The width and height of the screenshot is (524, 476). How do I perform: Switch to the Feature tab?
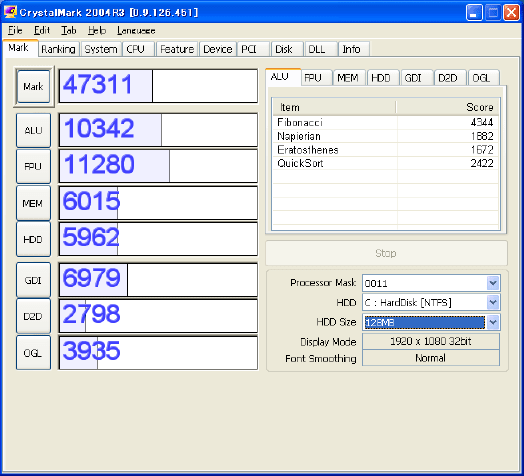[177, 49]
